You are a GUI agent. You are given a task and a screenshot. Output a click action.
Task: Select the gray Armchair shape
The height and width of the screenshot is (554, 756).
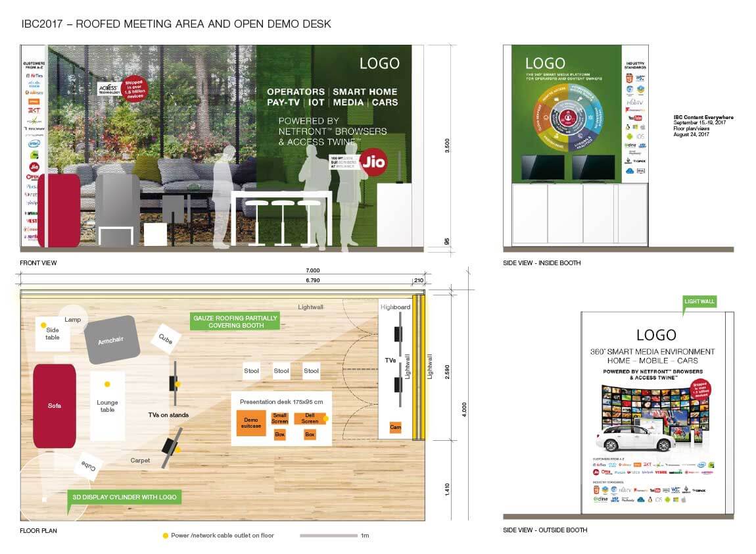click(x=110, y=340)
